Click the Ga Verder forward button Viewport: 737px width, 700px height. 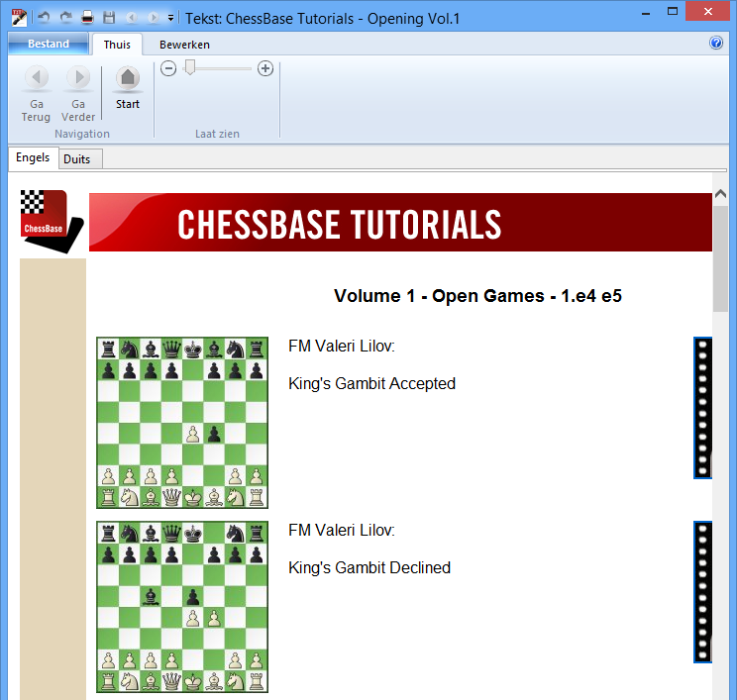pyautogui.click(x=78, y=94)
